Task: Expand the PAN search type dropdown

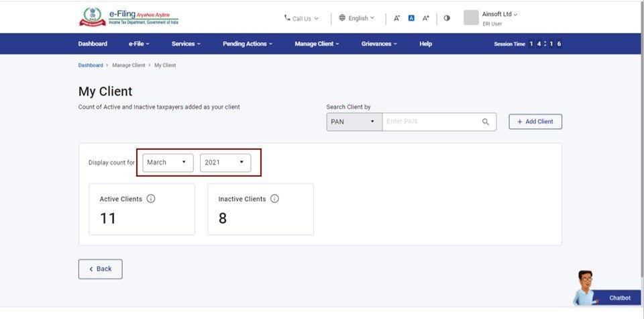Action: [354, 122]
